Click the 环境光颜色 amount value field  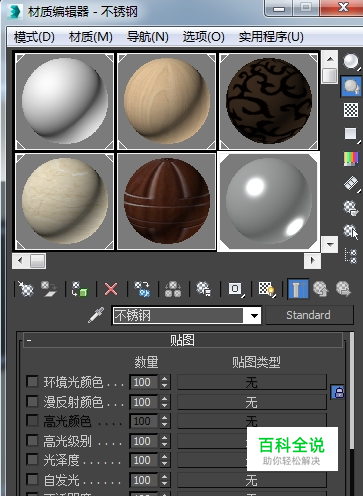pyautogui.click(x=144, y=382)
